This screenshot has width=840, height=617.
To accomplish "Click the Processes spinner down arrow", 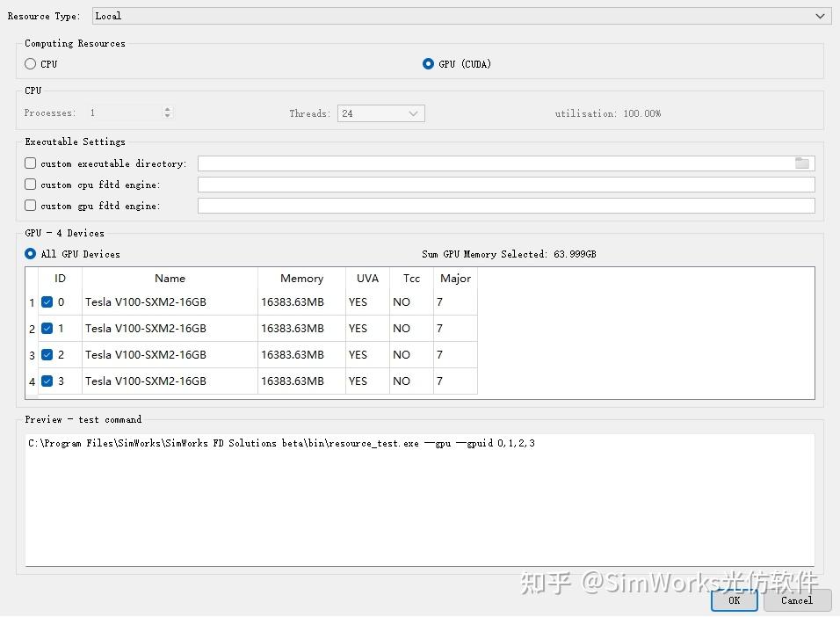I will click(x=168, y=116).
